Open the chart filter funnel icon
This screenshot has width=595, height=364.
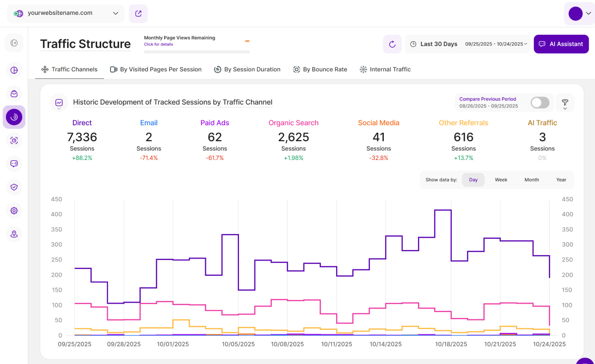[x=565, y=103]
